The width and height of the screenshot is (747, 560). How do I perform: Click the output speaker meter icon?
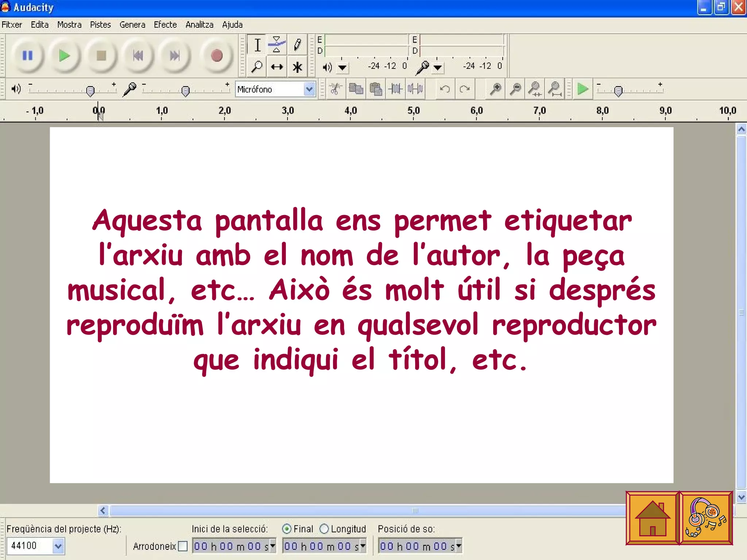[x=327, y=67]
